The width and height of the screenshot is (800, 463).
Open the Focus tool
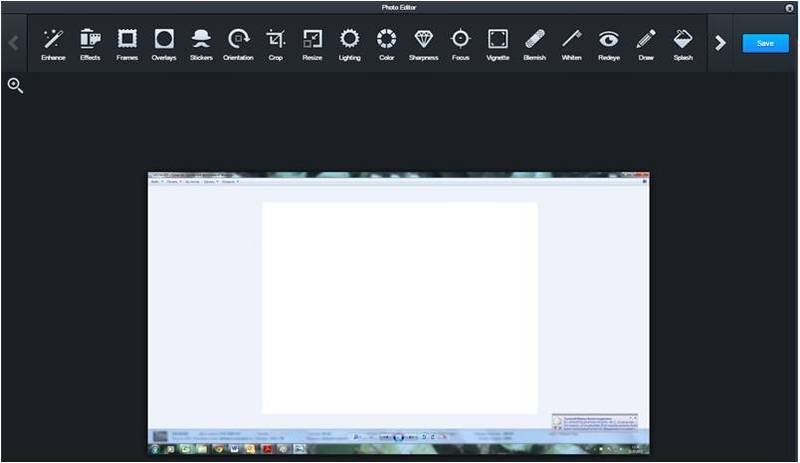pyautogui.click(x=460, y=41)
